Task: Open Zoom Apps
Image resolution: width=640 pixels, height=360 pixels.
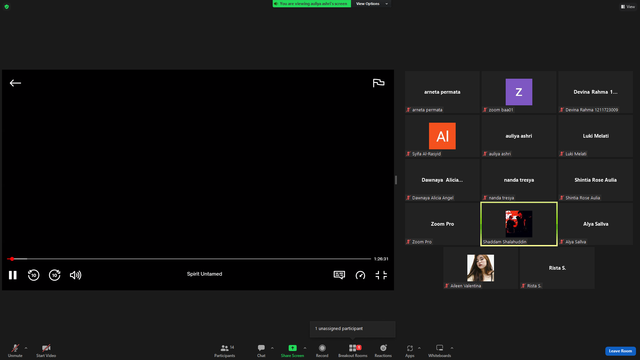Action: pos(409,350)
